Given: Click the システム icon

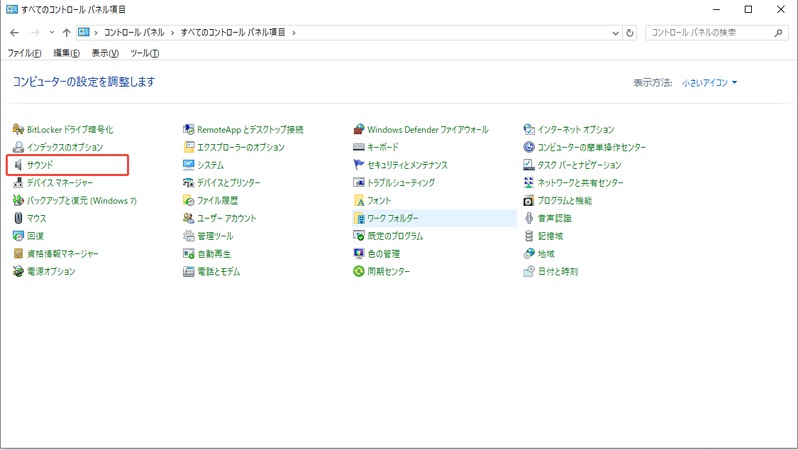Looking at the screenshot, I should click(x=189, y=165).
